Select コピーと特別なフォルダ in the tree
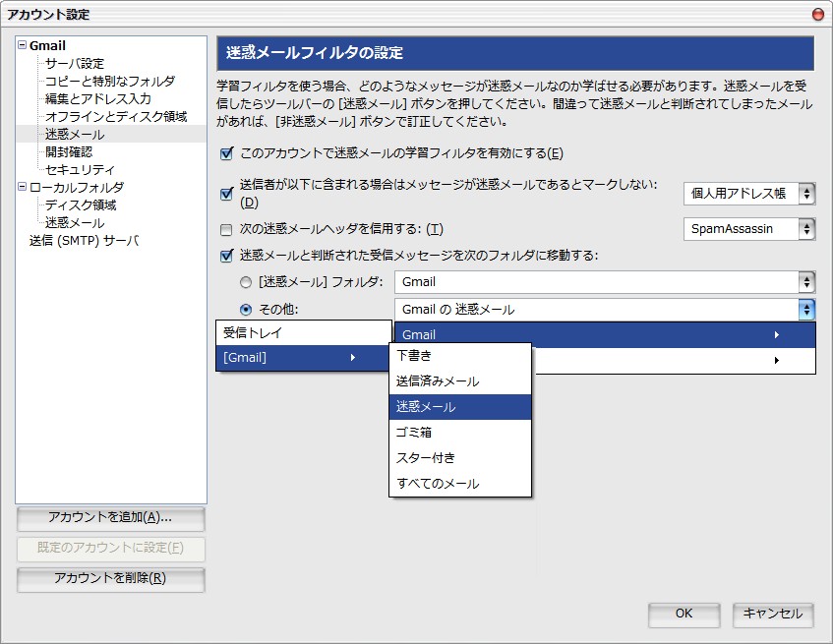Image resolution: width=833 pixels, height=644 pixels. (109, 81)
